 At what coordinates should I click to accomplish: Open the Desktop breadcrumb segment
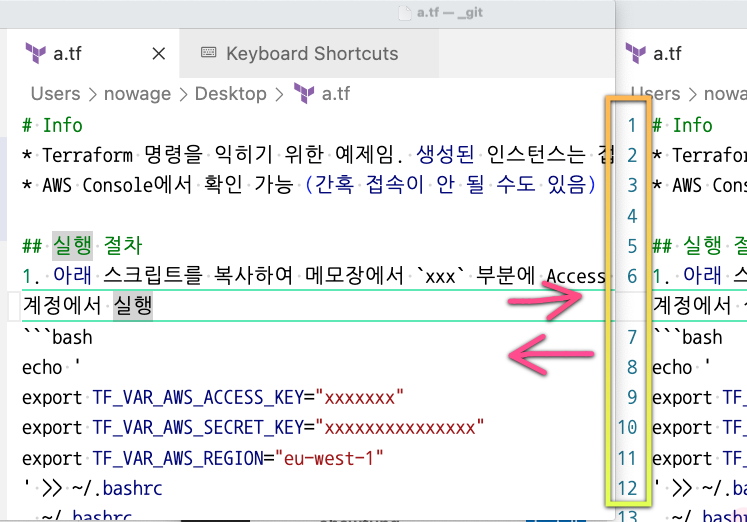[231, 94]
